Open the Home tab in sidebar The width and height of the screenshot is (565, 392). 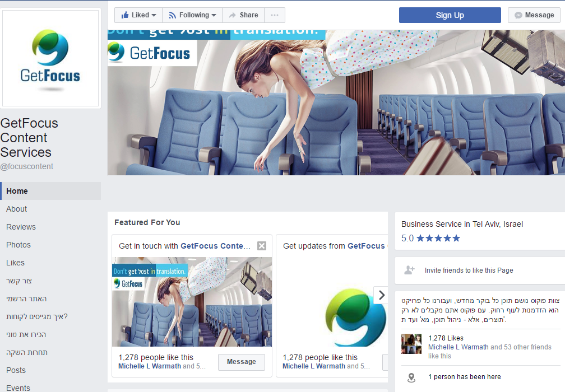tap(51, 191)
